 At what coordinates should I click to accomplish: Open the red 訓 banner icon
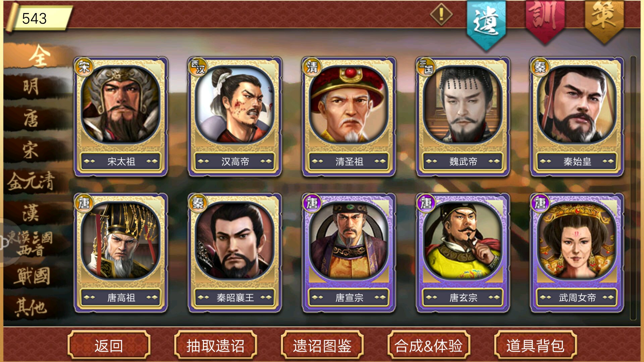[x=545, y=21]
